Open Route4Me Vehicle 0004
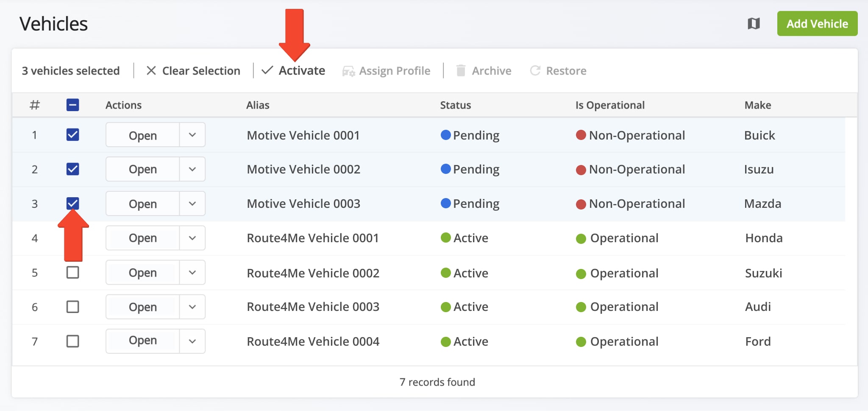 tap(143, 341)
